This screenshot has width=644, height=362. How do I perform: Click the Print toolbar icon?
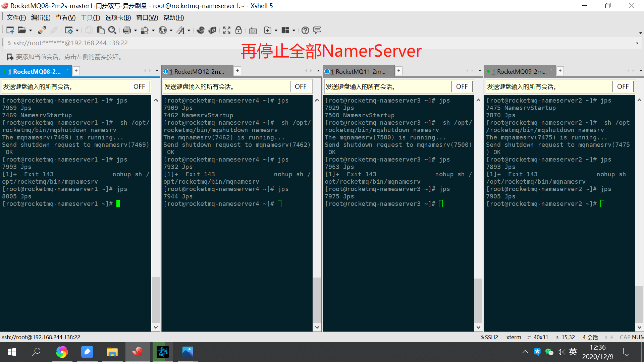tap(127, 30)
